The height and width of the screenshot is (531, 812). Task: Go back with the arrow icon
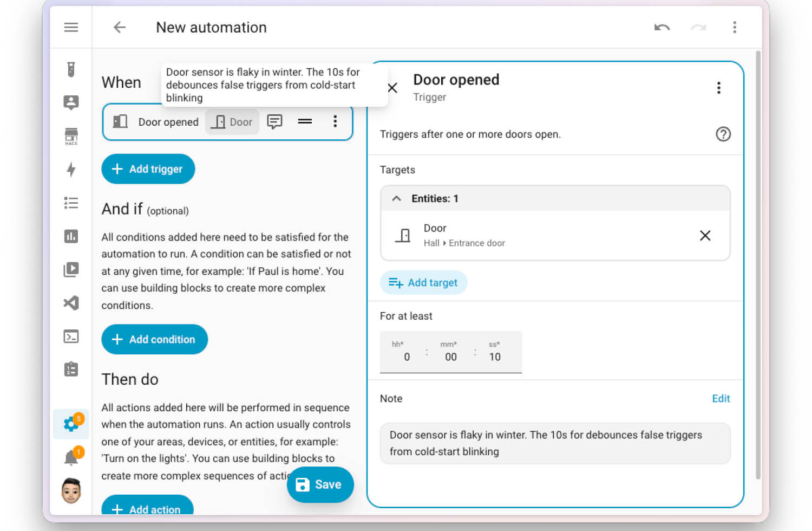pos(120,27)
